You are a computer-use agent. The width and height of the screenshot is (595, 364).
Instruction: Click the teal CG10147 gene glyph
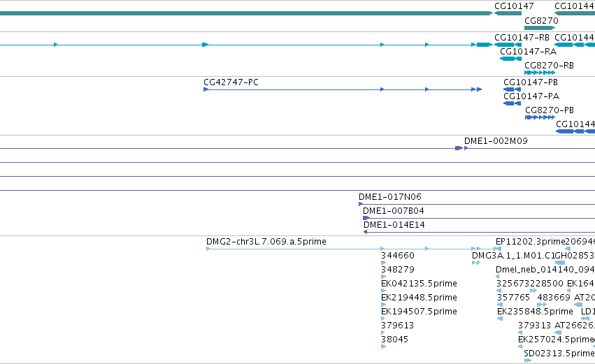pos(508,13)
